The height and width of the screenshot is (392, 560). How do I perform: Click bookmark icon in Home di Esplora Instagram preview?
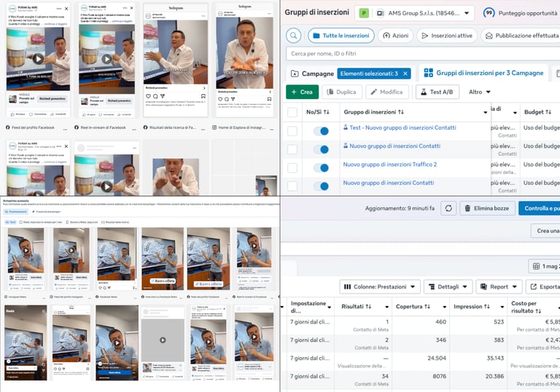coord(269,99)
